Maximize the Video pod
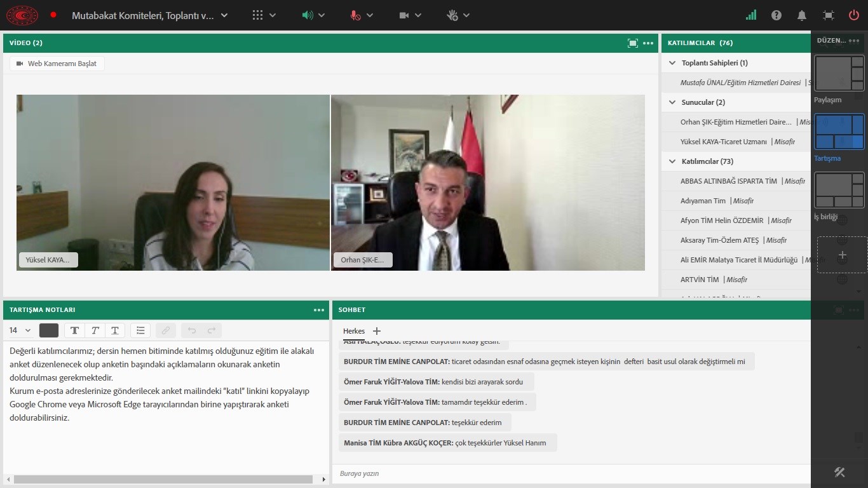The width and height of the screenshot is (868, 488). pyautogui.click(x=632, y=43)
